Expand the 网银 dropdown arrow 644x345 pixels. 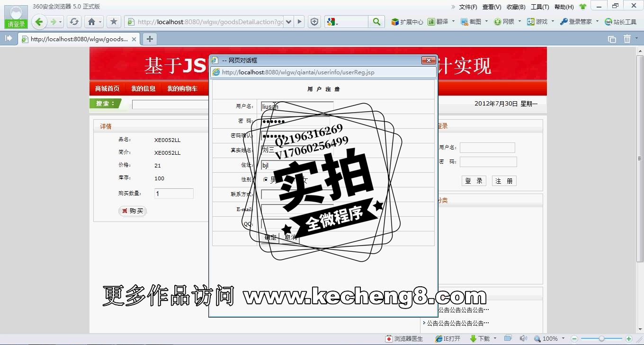(519, 21)
